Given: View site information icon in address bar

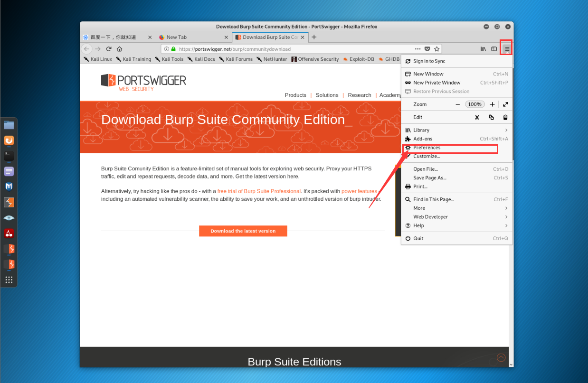Looking at the screenshot, I should click(x=166, y=49).
